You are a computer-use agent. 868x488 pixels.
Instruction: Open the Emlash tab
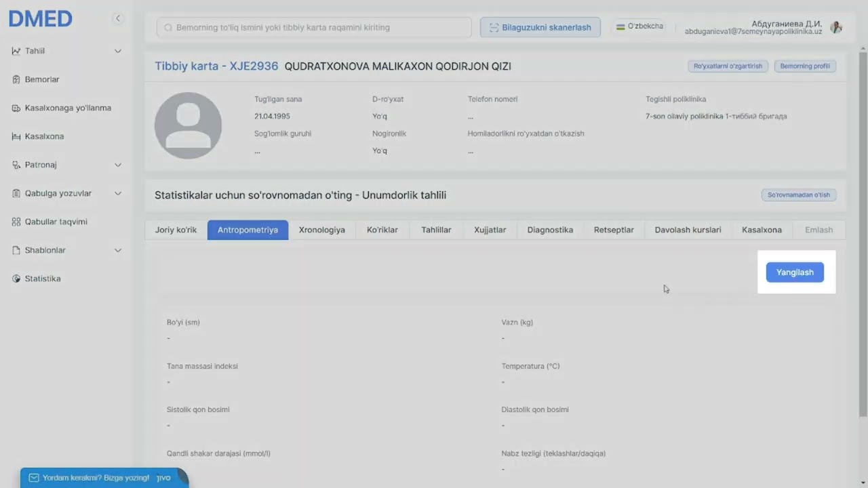tap(818, 230)
